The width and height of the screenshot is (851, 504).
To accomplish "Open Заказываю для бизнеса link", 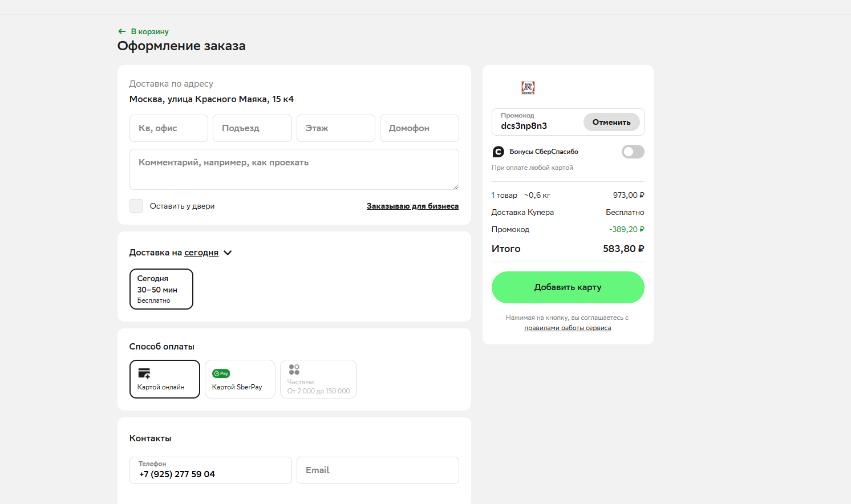I will [x=412, y=206].
